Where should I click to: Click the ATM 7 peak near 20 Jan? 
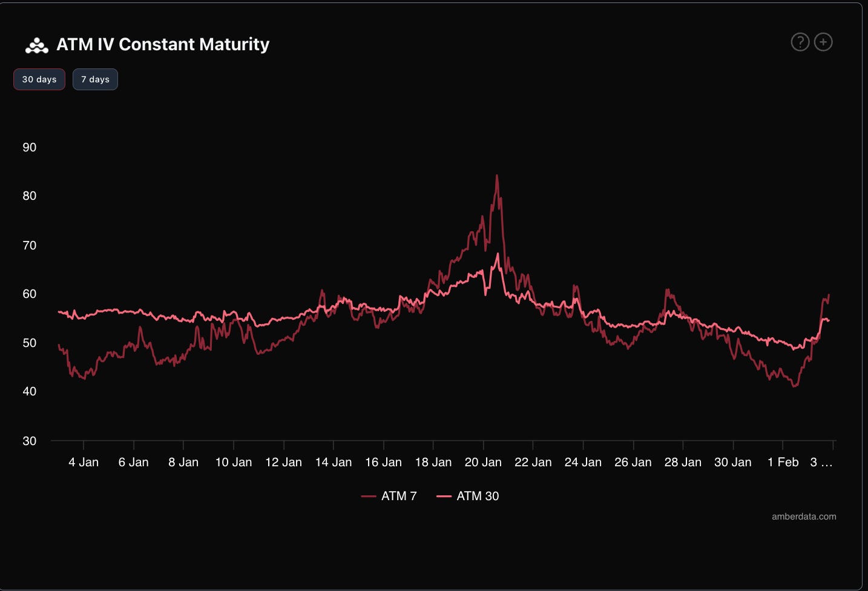pos(497,176)
